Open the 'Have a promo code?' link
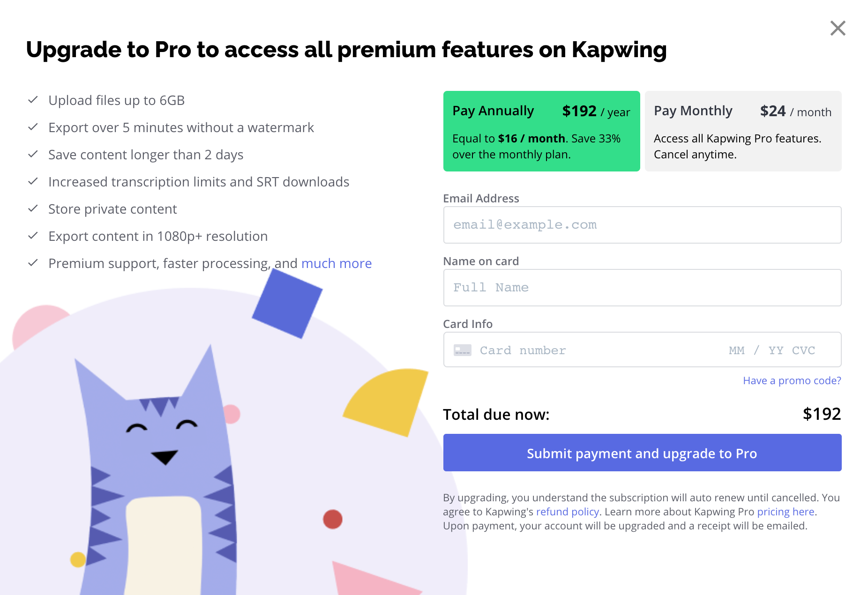Viewport: 868px width, 595px height. coord(792,380)
